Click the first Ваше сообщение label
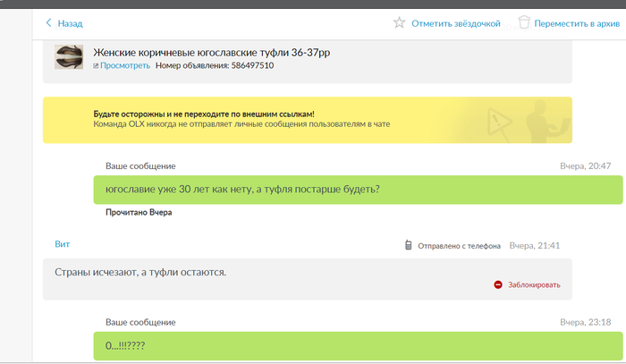The image size is (626, 364). point(140,166)
